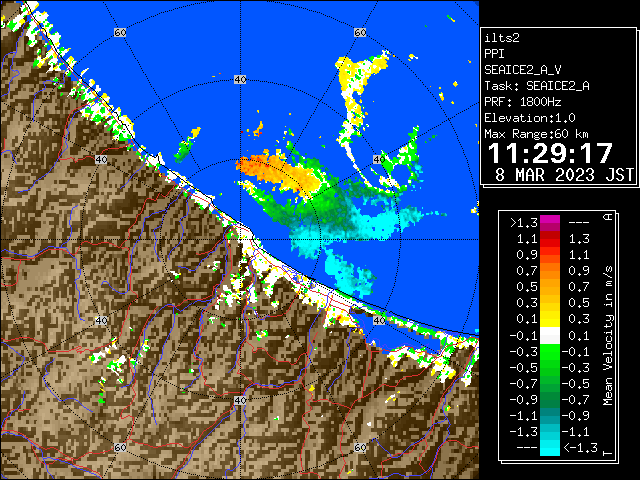The image size is (640, 480).
Task: Select the "Elevation:1.0" value
Action: (x=530, y=118)
